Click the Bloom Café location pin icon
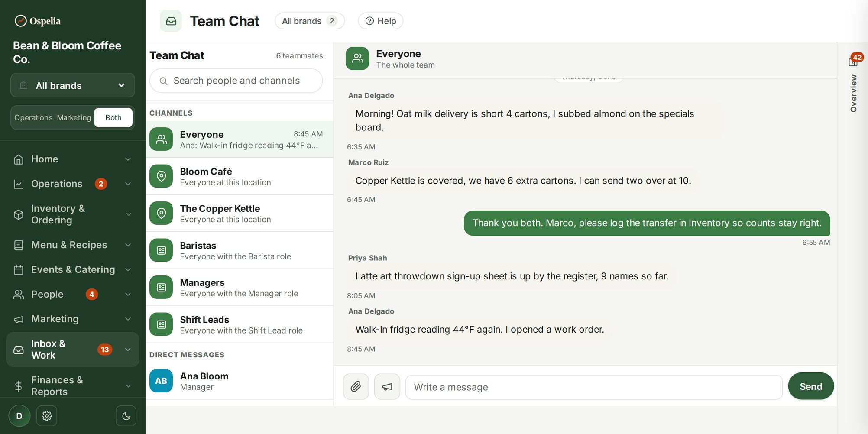Screen dimensions: 868x434 [x=161, y=176]
